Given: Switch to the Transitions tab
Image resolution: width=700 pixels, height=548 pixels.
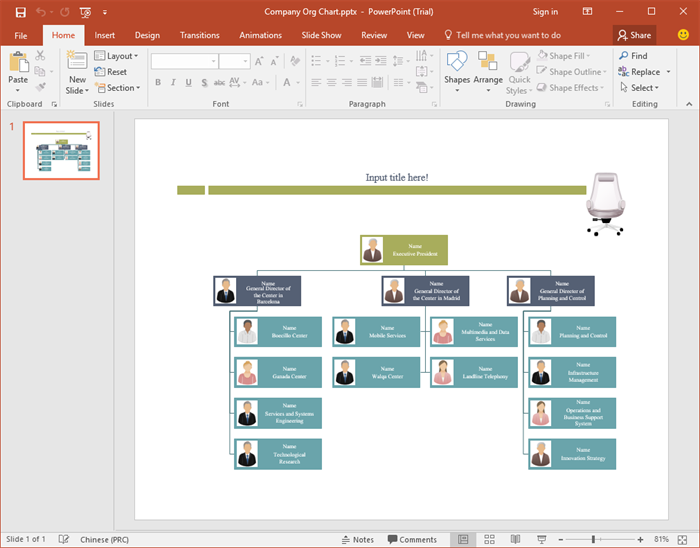Looking at the screenshot, I should 199,35.
